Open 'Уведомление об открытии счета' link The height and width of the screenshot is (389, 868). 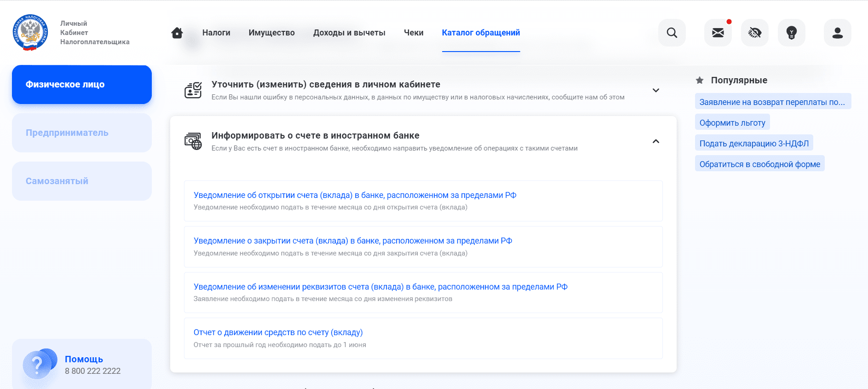(355, 195)
